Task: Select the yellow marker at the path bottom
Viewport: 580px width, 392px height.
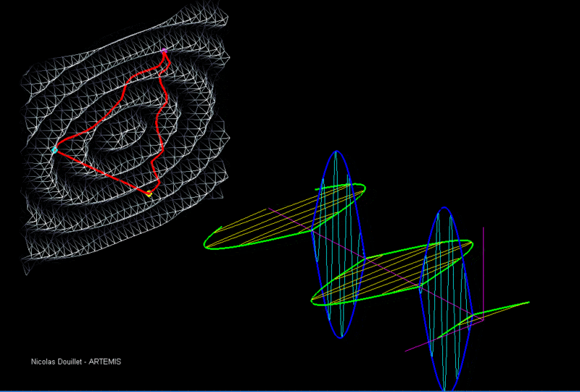Action: coord(149,193)
